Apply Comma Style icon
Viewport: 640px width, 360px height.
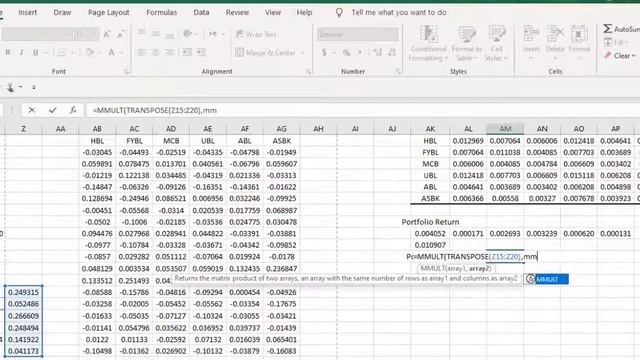pyautogui.click(x=360, y=53)
